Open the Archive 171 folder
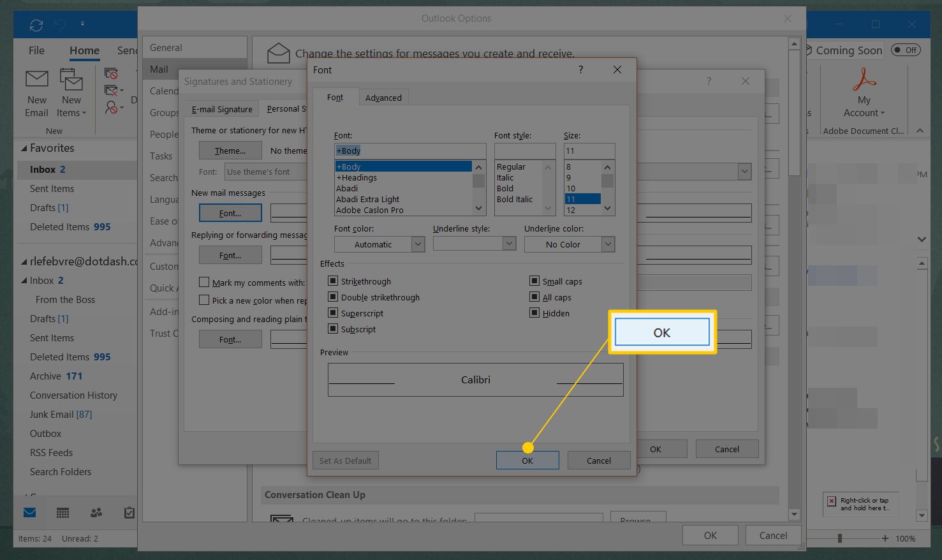This screenshot has width=942, height=560. (x=56, y=376)
